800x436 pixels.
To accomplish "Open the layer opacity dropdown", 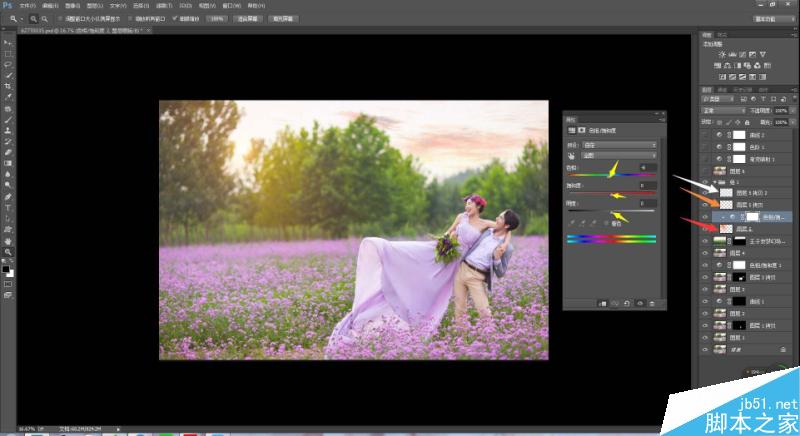I will pos(792,111).
